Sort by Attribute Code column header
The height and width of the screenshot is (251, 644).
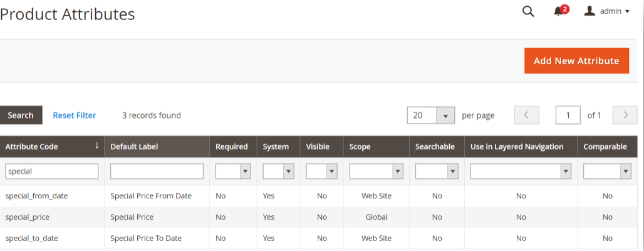(52, 146)
